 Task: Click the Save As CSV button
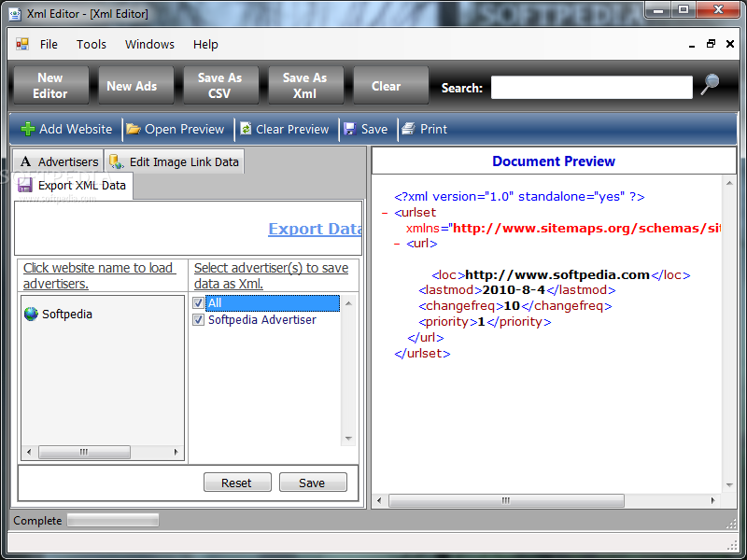(220, 85)
